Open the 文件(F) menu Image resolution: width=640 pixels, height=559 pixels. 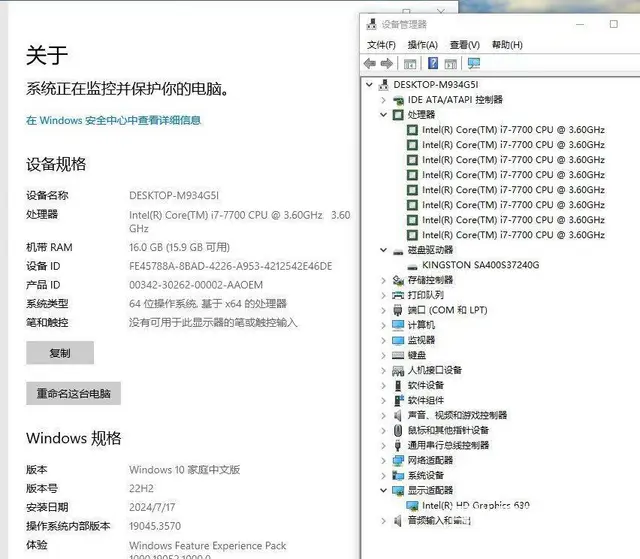pyautogui.click(x=381, y=45)
